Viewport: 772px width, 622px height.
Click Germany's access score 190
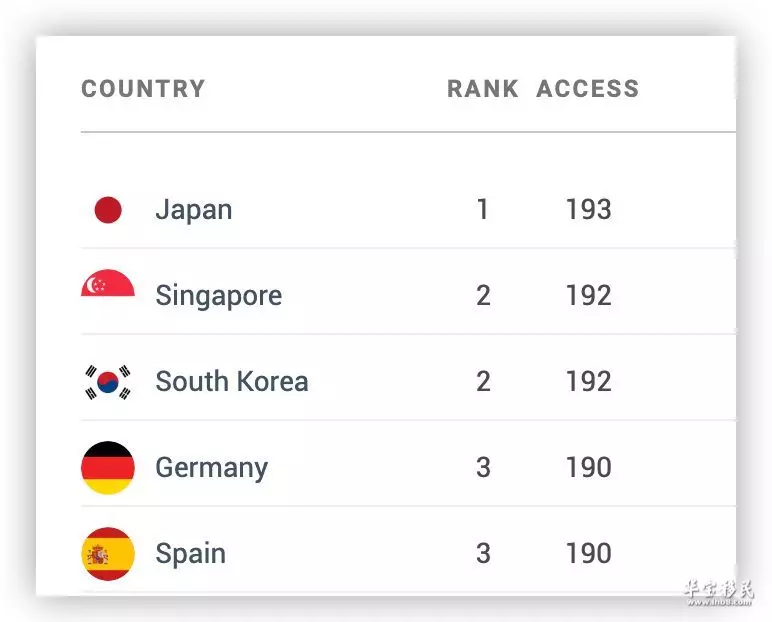click(588, 467)
